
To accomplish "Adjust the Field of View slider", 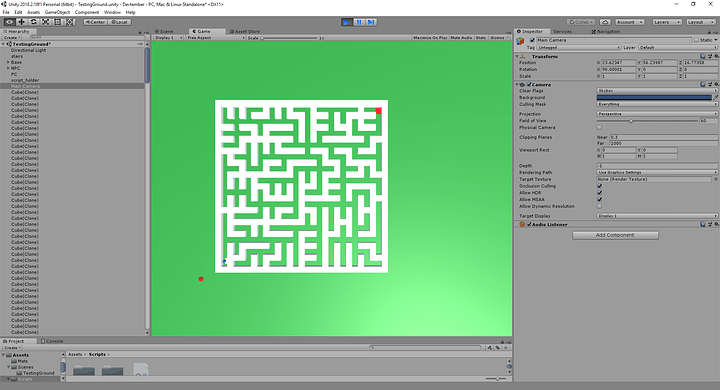I will pos(647,121).
